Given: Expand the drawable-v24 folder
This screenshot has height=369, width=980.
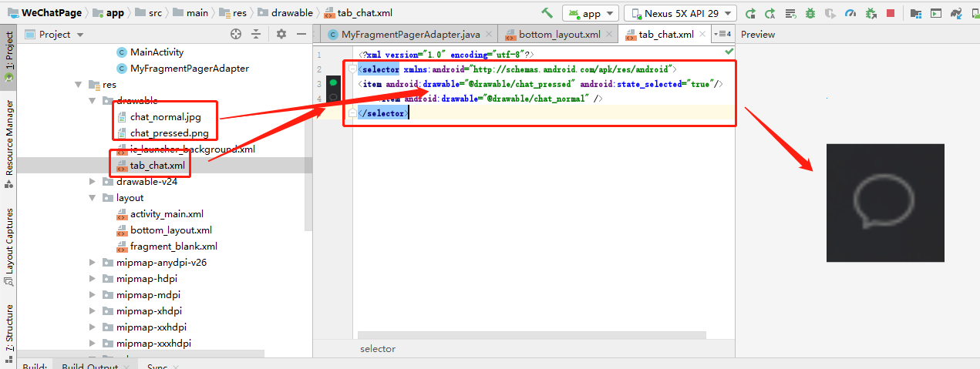Looking at the screenshot, I should [x=93, y=182].
